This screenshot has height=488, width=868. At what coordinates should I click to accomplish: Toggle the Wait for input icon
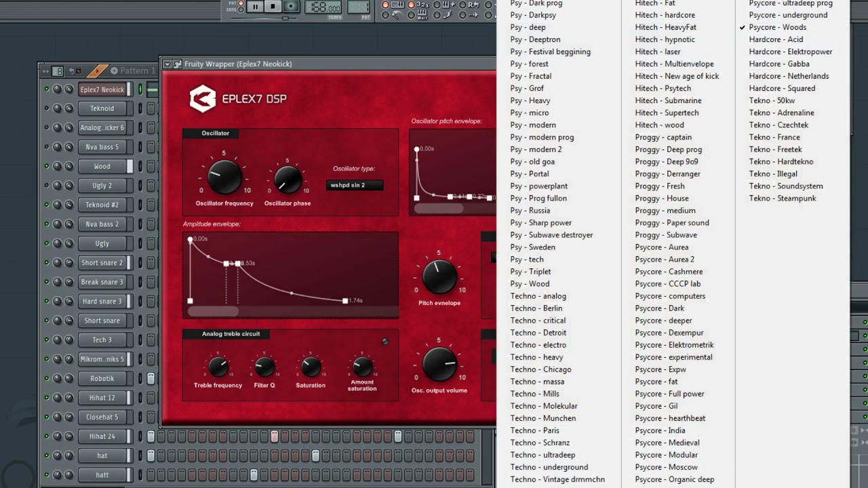point(422,15)
